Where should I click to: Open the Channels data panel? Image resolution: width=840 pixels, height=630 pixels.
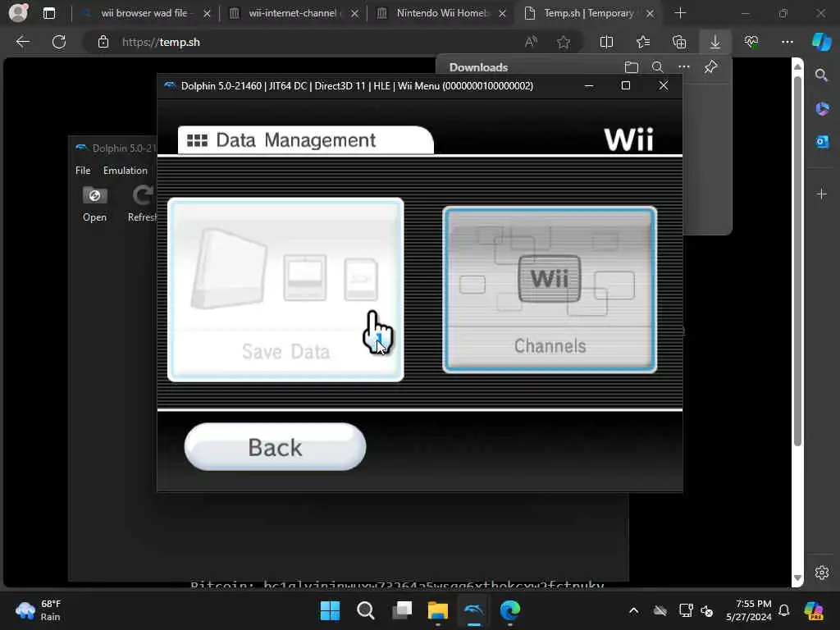point(550,290)
